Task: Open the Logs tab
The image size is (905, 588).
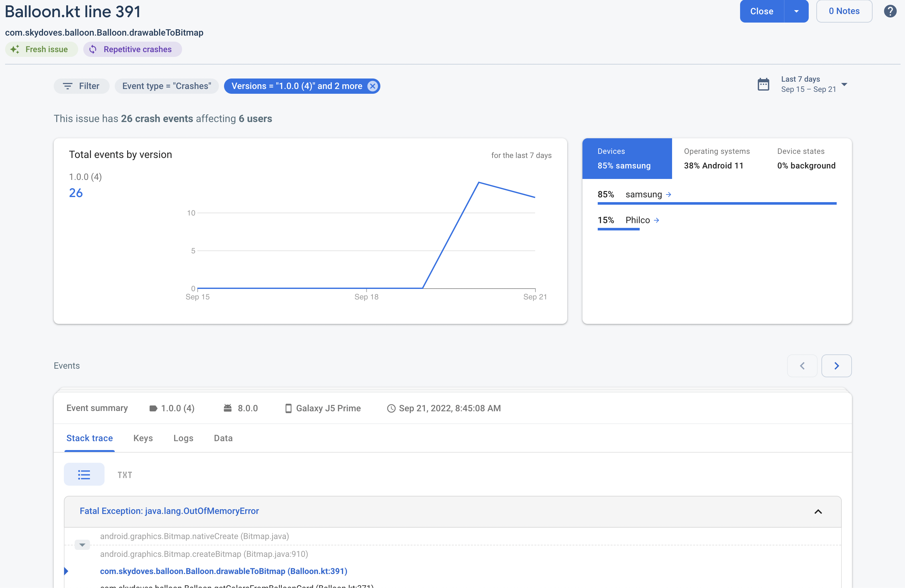Action: [x=183, y=438]
